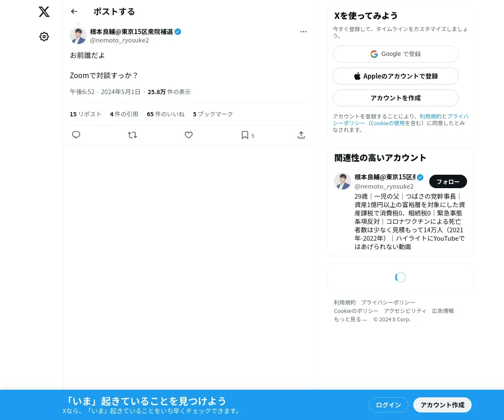Follow the related account with フォロー
Screen dimensions: 504x420
tap(448, 181)
